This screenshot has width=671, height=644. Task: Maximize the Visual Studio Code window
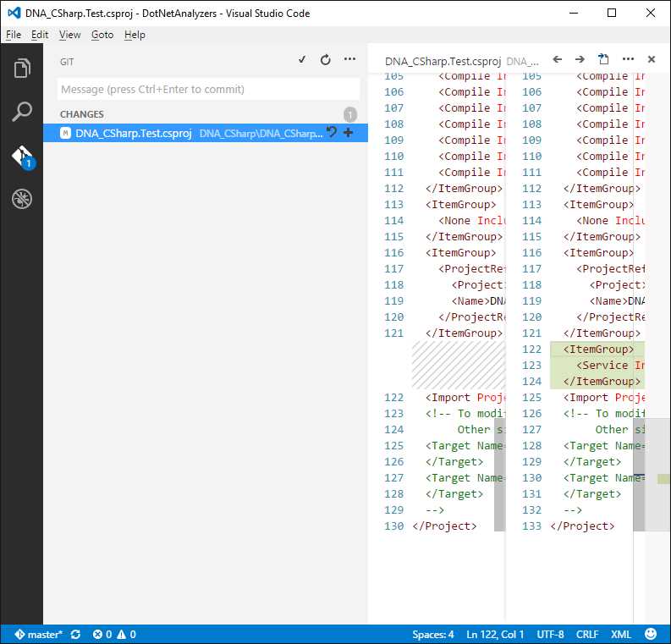point(612,13)
